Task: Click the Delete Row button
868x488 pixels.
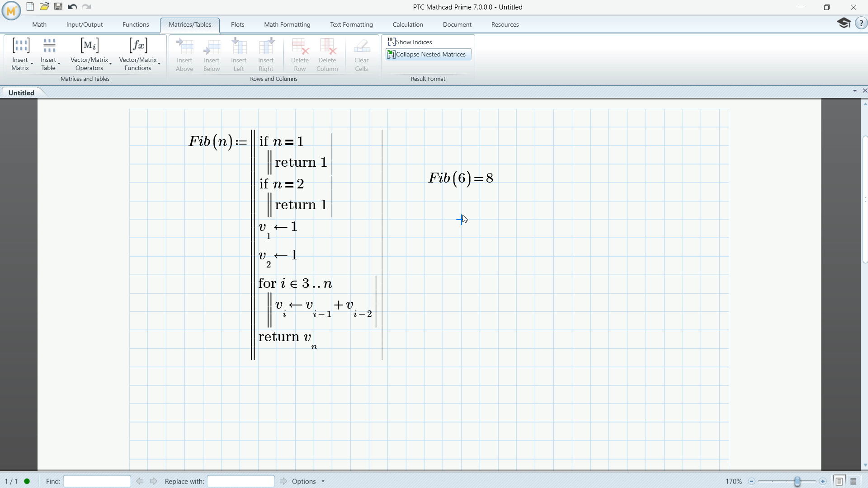Action: pyautogui.click(x=300, y=55)
